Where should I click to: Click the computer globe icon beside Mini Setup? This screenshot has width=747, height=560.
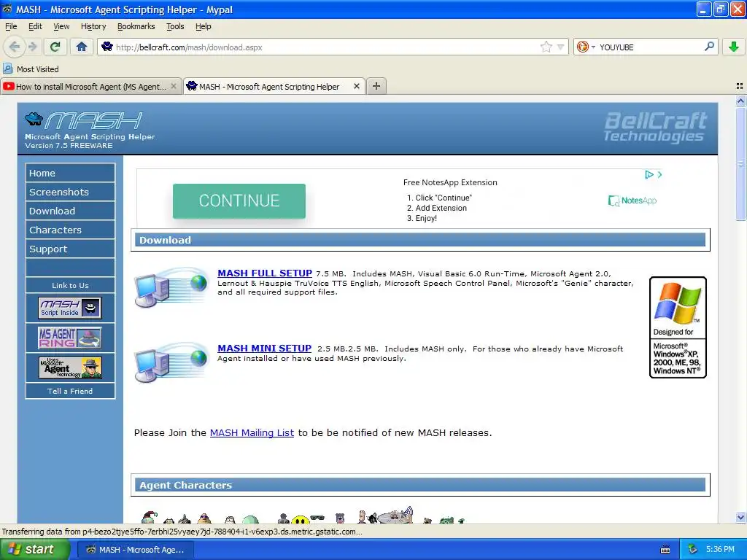pos(171,362)
